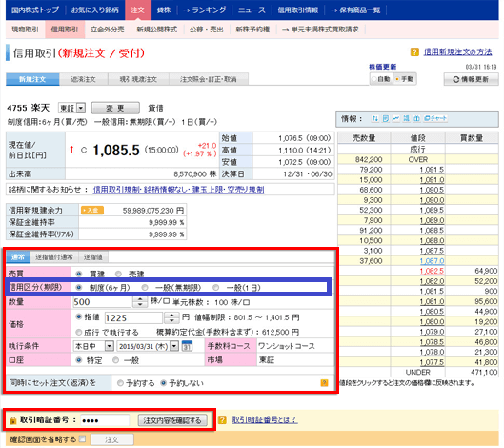Choose 一般(1日) margin type
This screenshot has width=504, height=448.
coord(215,287)
